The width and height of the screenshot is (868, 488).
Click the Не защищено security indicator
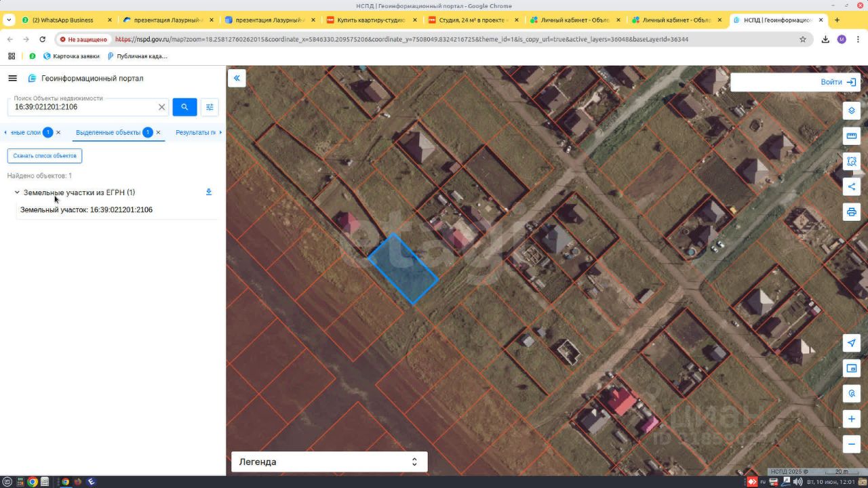coord(84,39)
